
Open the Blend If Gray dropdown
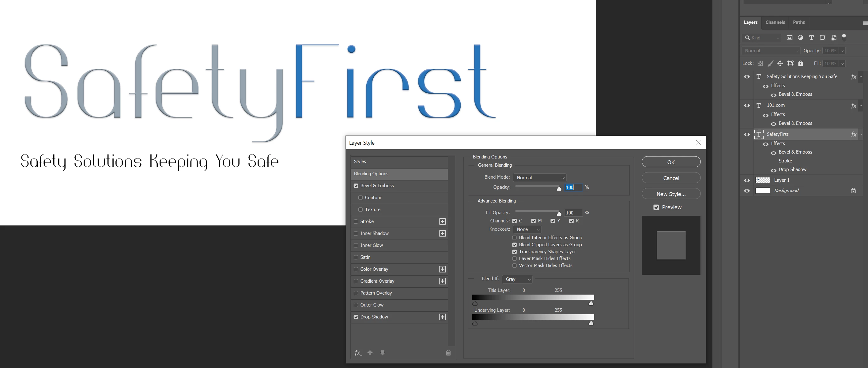pos(517,279)
